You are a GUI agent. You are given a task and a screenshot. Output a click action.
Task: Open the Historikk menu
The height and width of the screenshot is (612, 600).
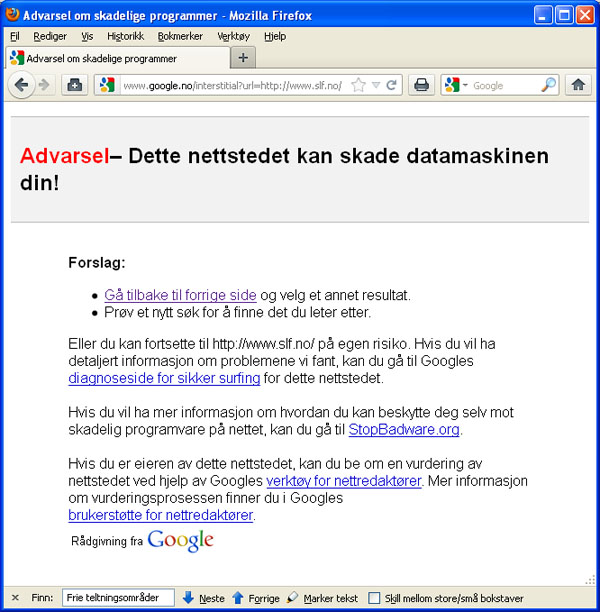pyautogui.click(x=125, y=36)
